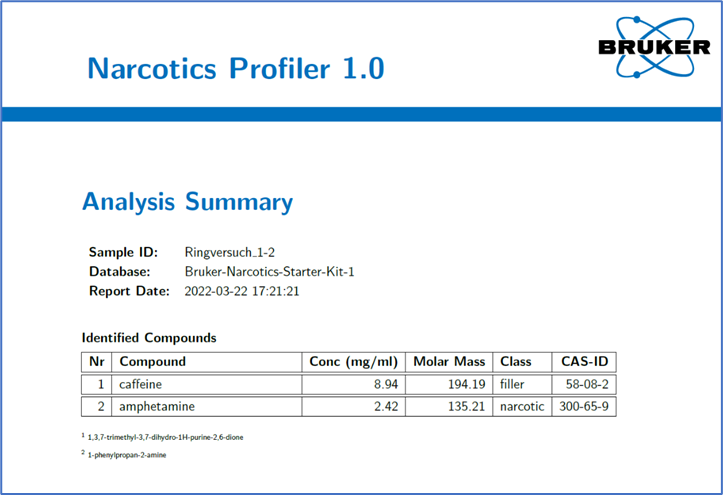Click the 'CAS-ID' column header
The width and height of the screenshot is (723, 495).
[x=585, y=361]
